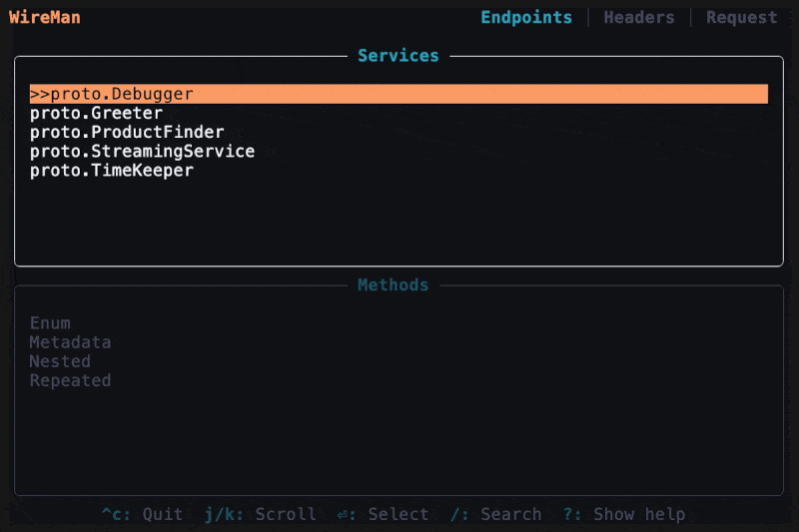
Task: Click the WireMan app title
Action: (x=45, y=17)
